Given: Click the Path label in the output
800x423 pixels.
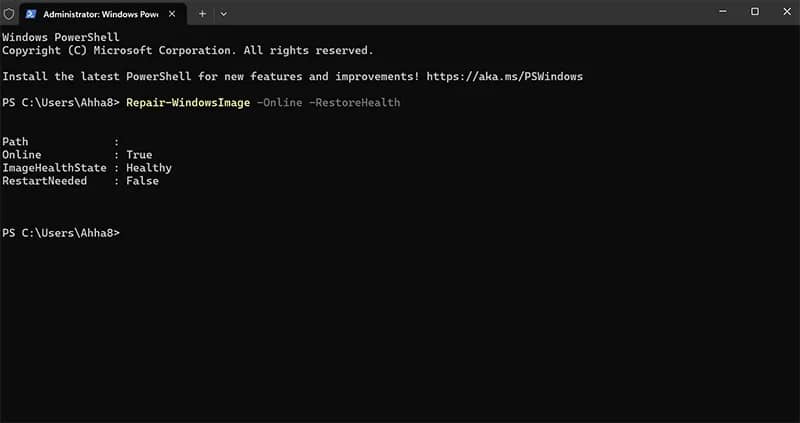Looking at the screenshot, I should coord(15,142).
